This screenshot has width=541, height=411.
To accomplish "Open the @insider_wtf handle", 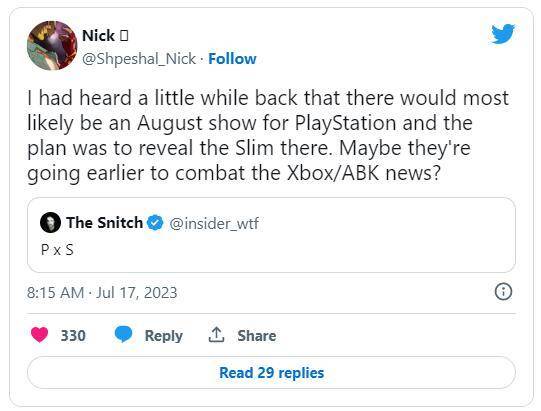I will tap(214, 223).
